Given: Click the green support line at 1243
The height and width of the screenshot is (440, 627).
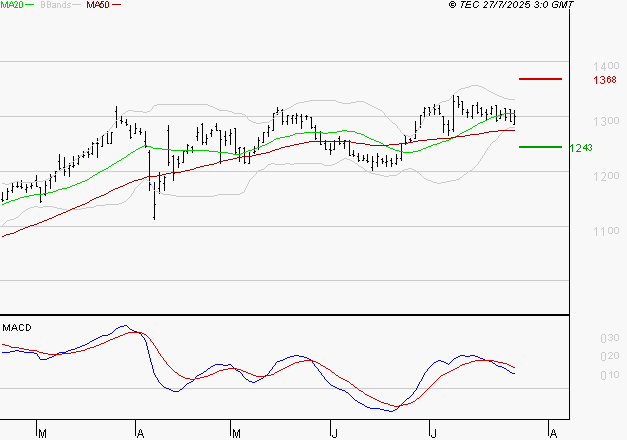Looking at the screenshot, I should pyautogui.click(x=540, y=147).
